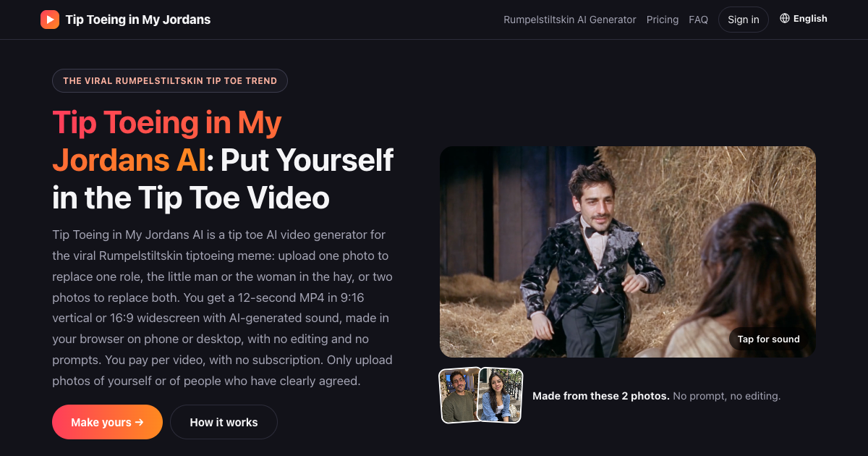This screenshot has height=456, width=868.
Task: Select the man's source photo thumbnail
Action: click(x=459, y=396)
